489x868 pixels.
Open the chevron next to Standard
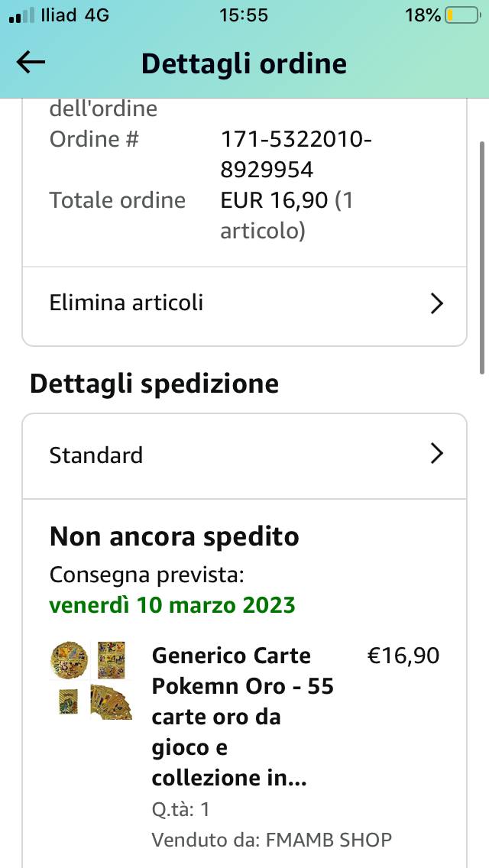tap(436, 454)
